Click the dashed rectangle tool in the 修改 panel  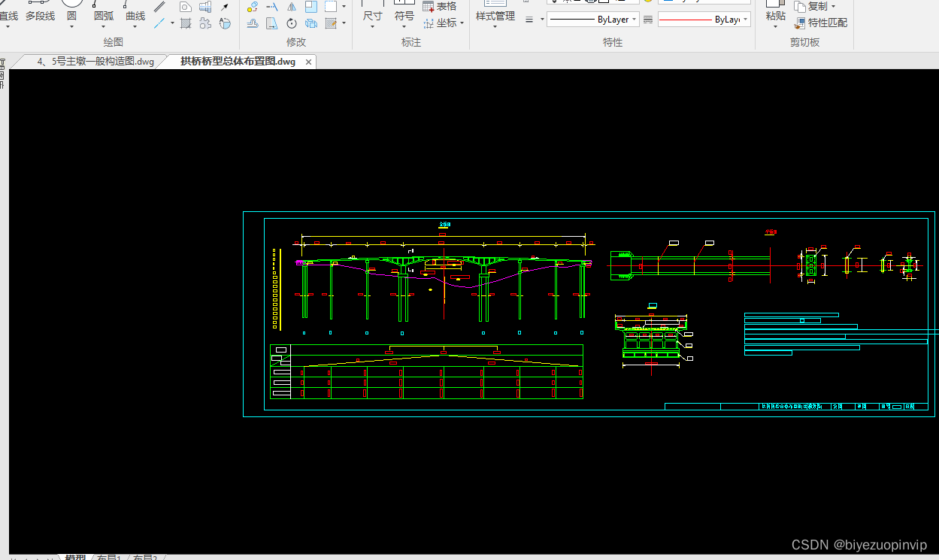(x=330, y=7)
